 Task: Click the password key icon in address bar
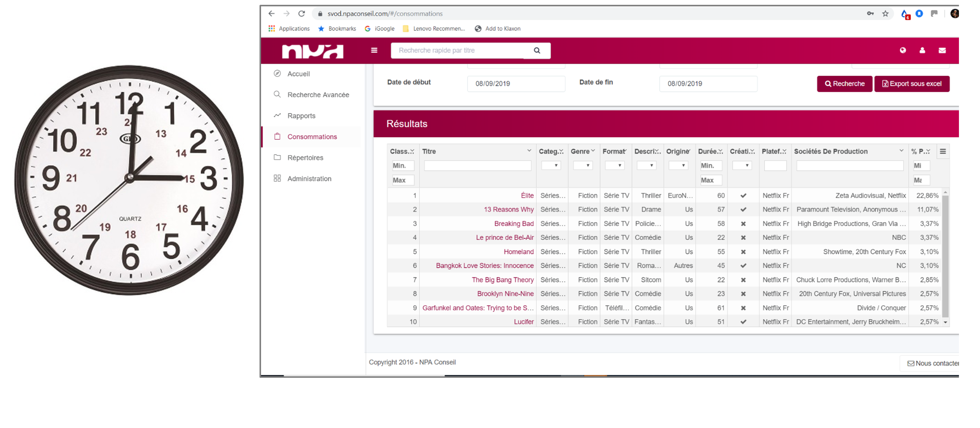click(870, 14)
